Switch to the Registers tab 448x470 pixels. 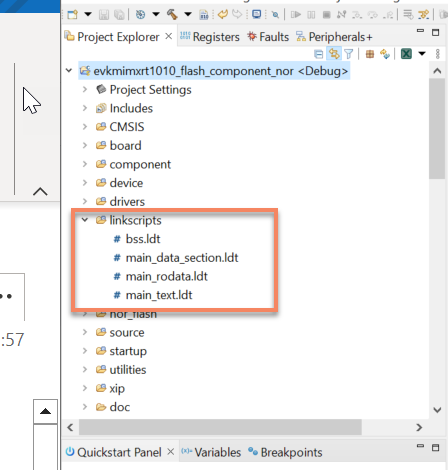pyautogui.click(x=210, y=37)
